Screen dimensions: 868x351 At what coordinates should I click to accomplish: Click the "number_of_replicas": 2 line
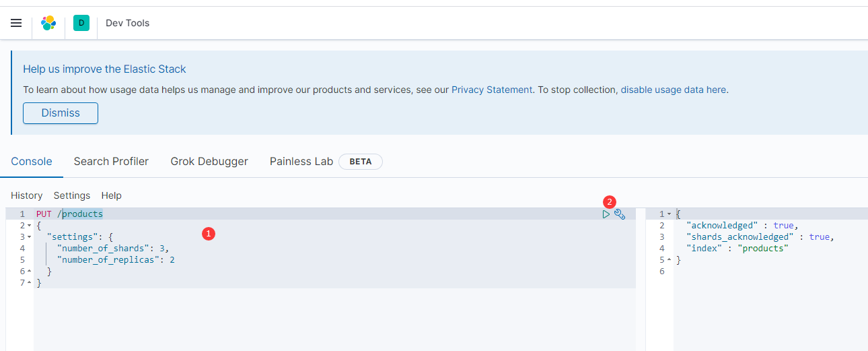[x=116, y=260]
